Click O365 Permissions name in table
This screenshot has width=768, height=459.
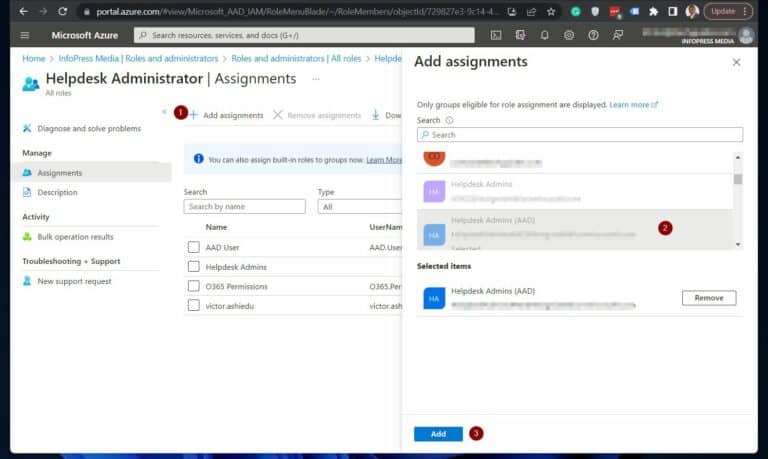coord(237,287)
